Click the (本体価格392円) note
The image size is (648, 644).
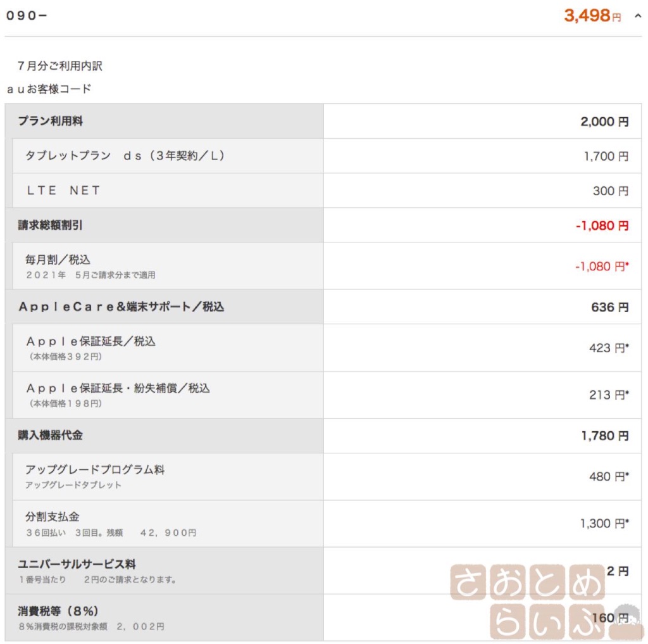66,357
